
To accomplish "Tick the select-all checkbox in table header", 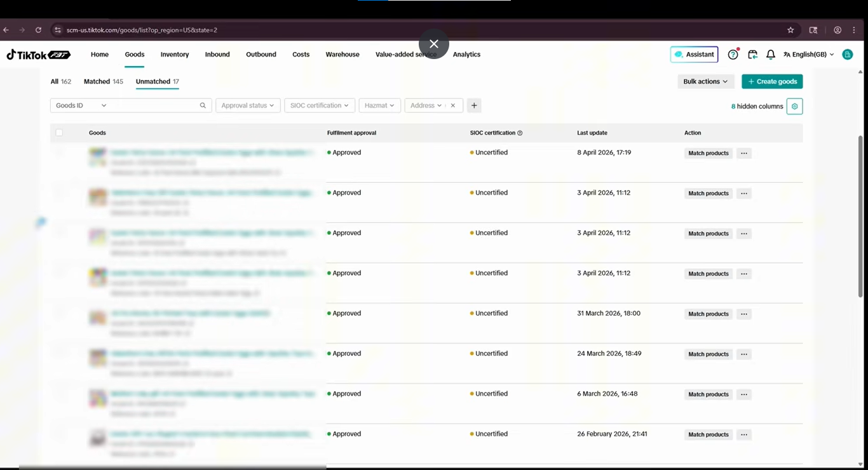I will tap(59, 133).
